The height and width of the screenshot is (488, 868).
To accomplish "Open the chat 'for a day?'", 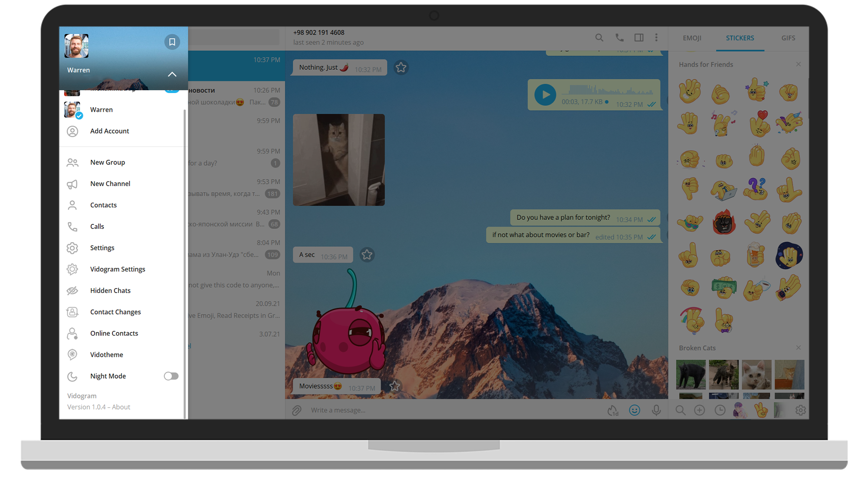I will 237,157.
